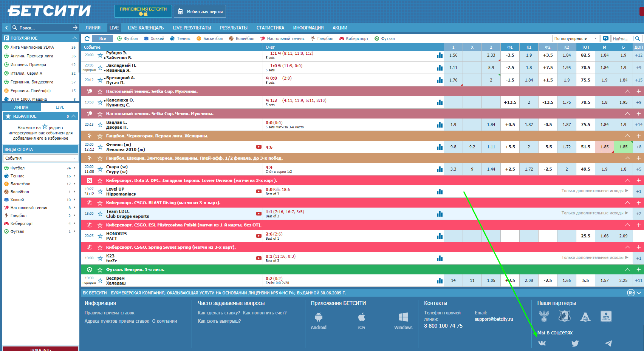The width and height of the screenshot is (644, 351).
Task: Collapse the Избранное panel
Action: pyautogui.click(x=74, y=116)
